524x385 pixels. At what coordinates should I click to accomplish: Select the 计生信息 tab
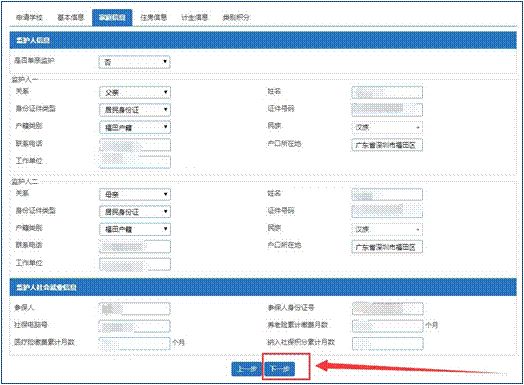coord(194,17)
